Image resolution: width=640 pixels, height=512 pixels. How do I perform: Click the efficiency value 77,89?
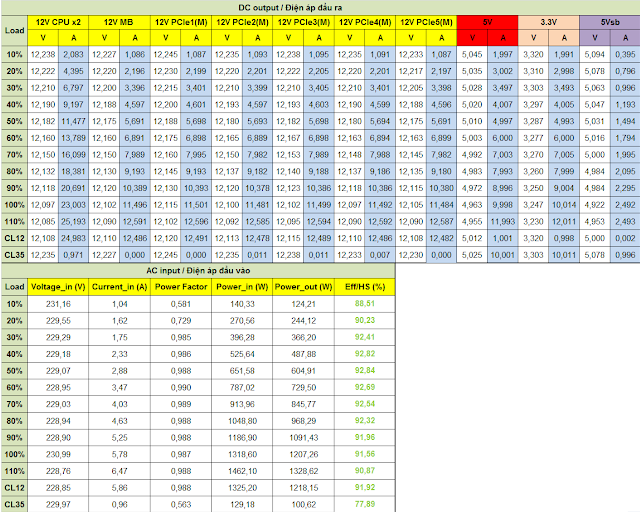pyautogui.click(x=365, y=505)
